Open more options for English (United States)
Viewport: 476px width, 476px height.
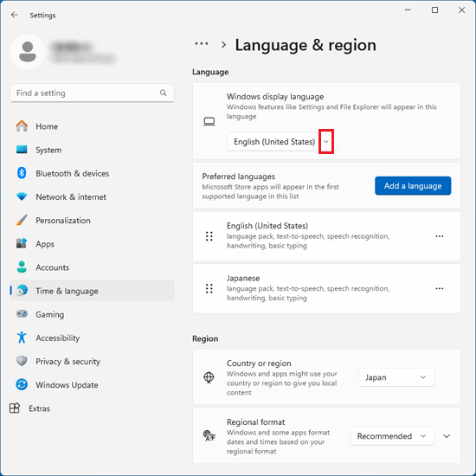[x=440, y=236]
